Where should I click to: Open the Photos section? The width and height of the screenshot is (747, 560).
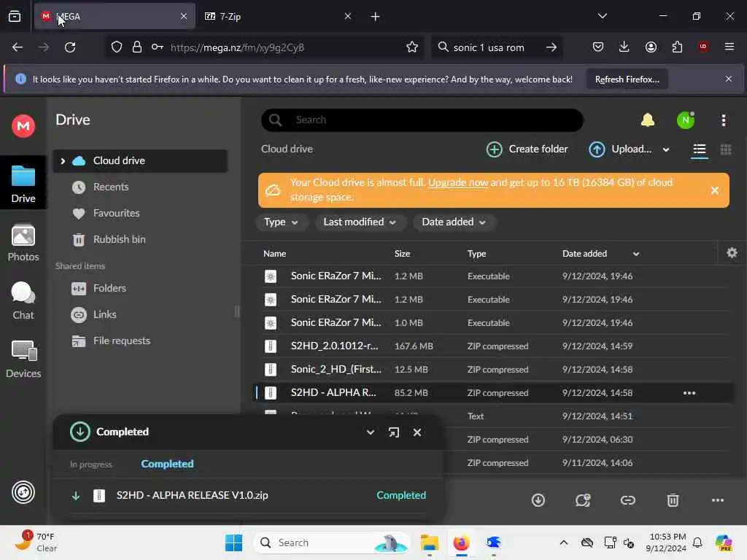pyautogui.click(x=23, y=243)
